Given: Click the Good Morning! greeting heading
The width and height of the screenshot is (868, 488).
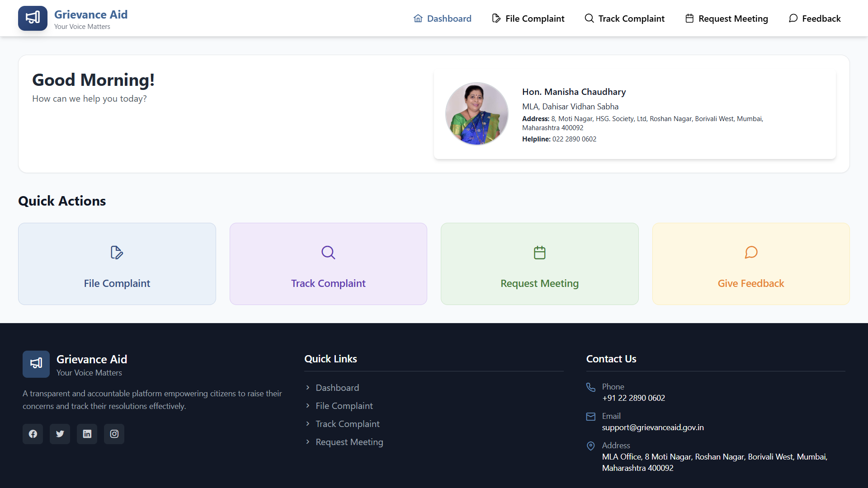Looking at the screenshot, I should (x=94, y=80).
